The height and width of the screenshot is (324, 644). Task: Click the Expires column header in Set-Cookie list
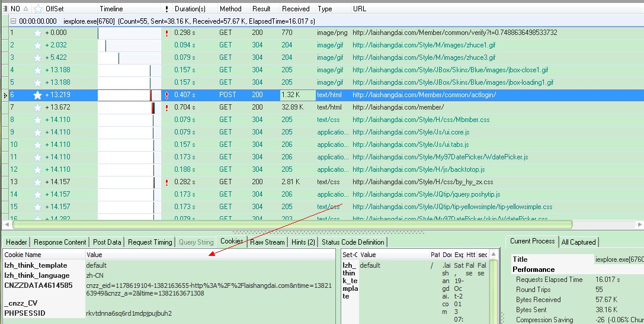(x=459, y=255)
